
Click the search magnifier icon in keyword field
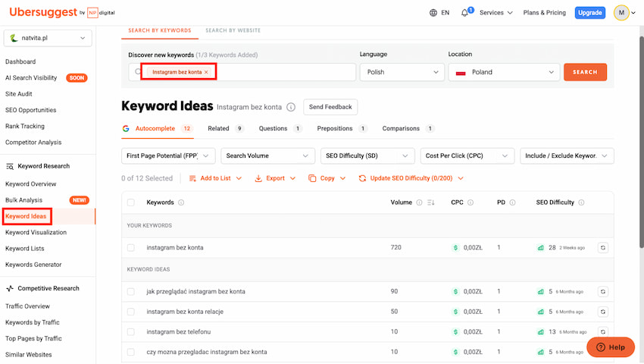(138, 72)
